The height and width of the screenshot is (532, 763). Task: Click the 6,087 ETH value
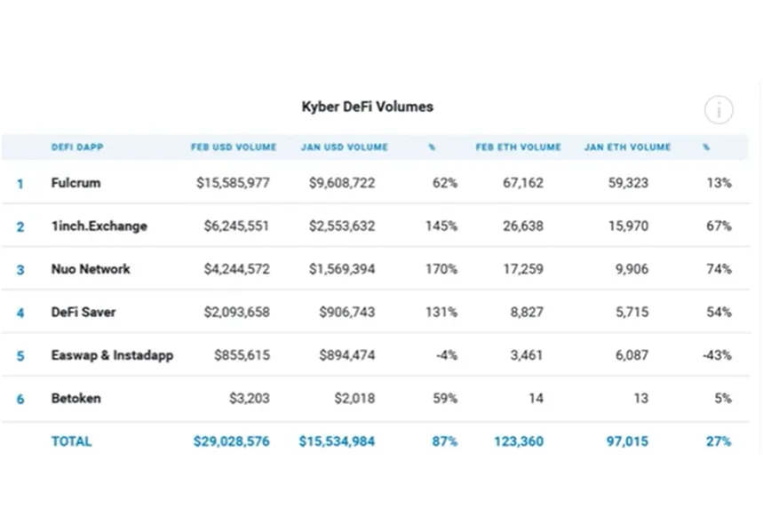point(632,355)
